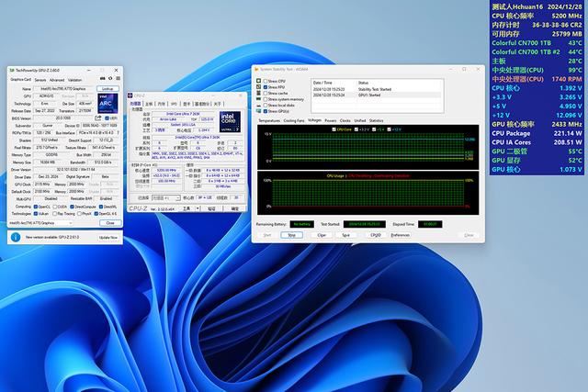
Task: Enable the Stress cache checkbox
Action: click(x=266, y=93)
